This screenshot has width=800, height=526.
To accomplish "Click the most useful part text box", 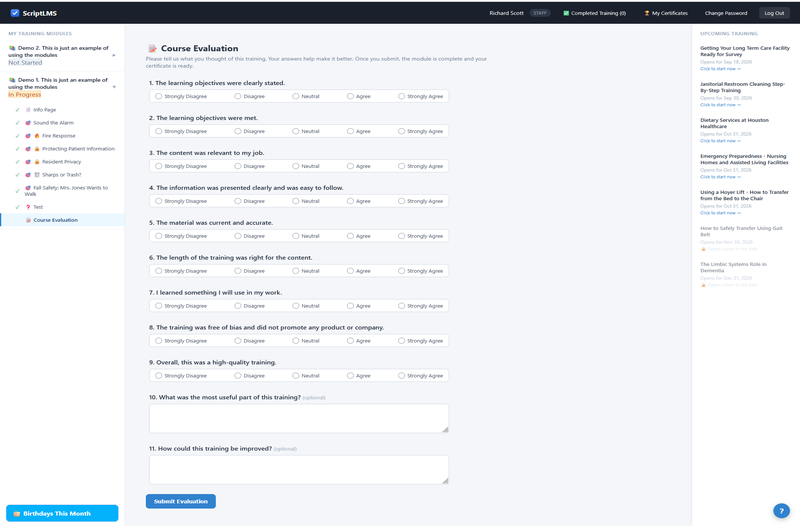I will point(299,418).
